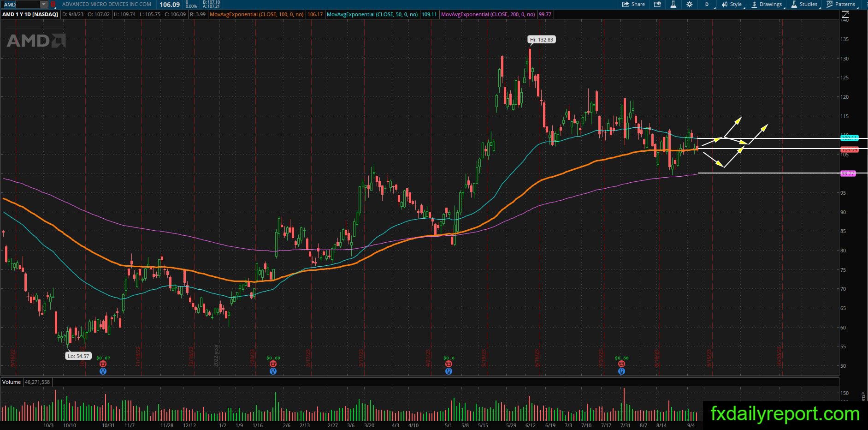The height and width of the screenshot is (430, 868).
Task: Click the 106.17 EMA 100 value
Action: point(315,15)
